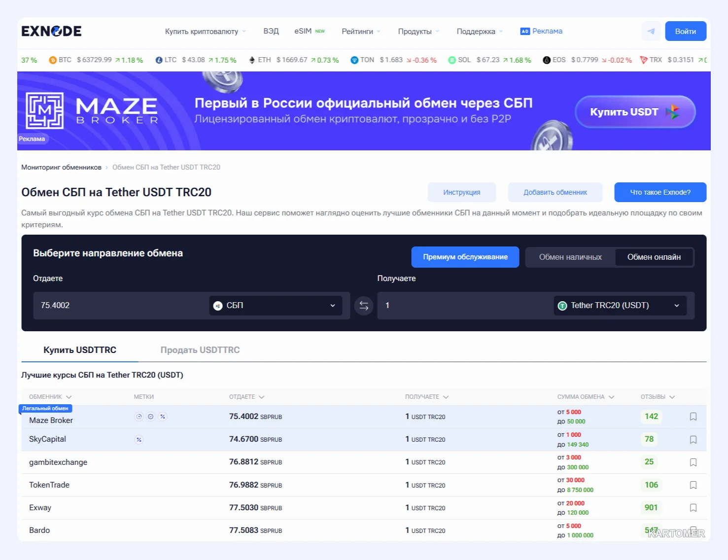Go to Мониторинг обменников breadcrumb

[x=61, y=168]
